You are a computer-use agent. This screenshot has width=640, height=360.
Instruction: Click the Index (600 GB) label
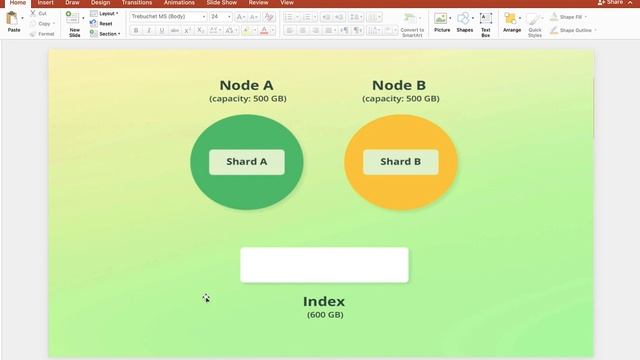click(324, 307)
